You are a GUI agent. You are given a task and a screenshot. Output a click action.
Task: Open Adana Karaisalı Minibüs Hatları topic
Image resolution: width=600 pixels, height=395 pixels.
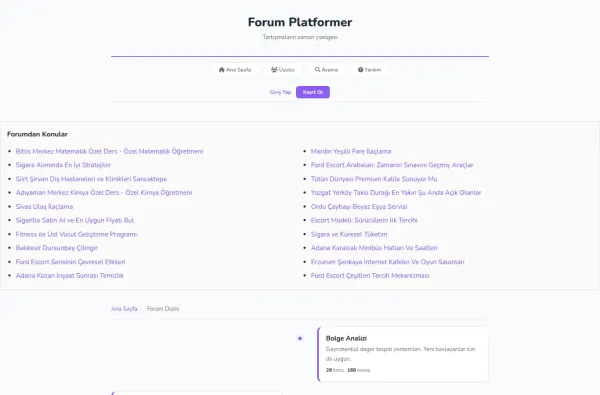[x=374, y=248]
